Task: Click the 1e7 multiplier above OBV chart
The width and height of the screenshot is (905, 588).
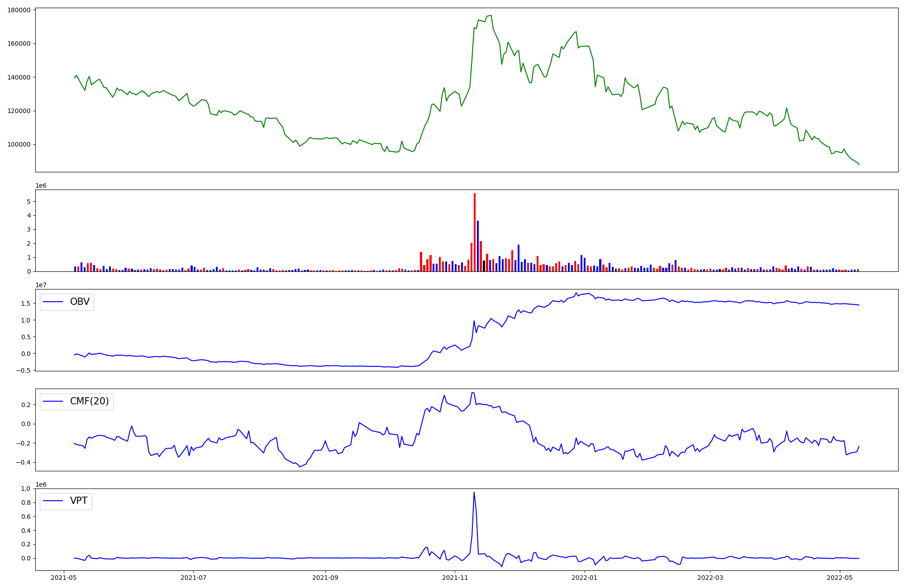Action: coord(41,285)
